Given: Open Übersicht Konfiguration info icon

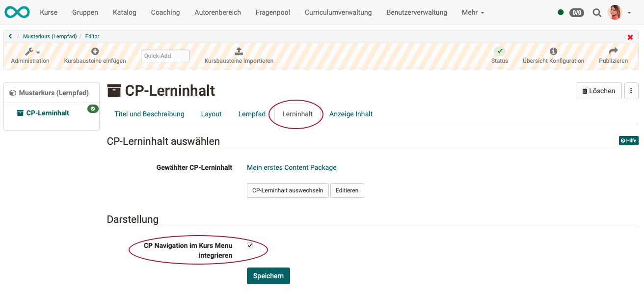Looking at the screenshot, I should click(x=554, y=51).
